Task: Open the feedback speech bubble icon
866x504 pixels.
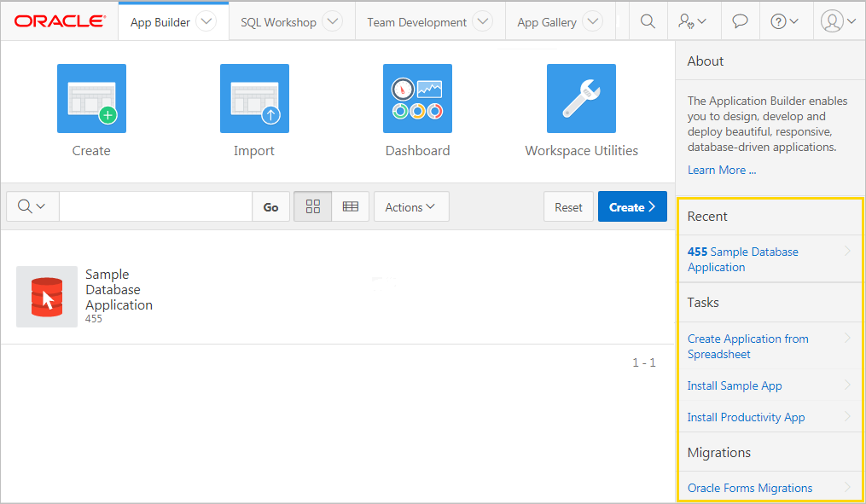Action: click(x=740, y=21)
